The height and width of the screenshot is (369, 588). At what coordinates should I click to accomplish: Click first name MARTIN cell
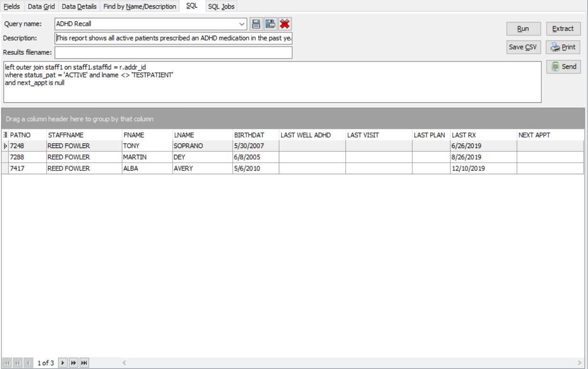147,157
